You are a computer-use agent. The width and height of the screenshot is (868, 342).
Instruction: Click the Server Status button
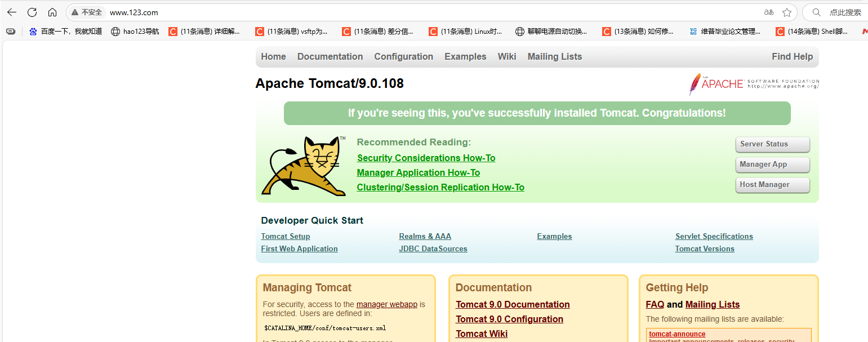point(772,144)
